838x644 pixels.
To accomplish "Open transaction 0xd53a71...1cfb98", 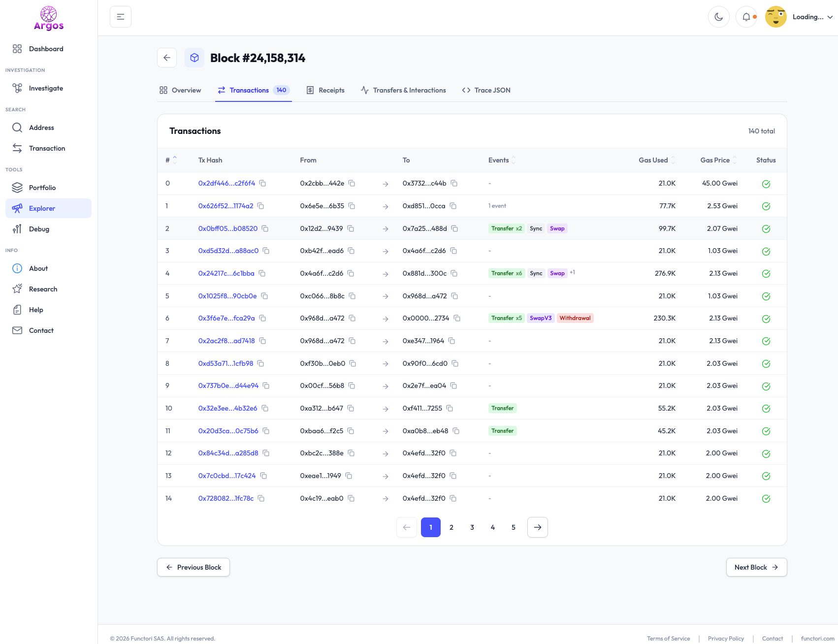I will [x=226, y=363].
